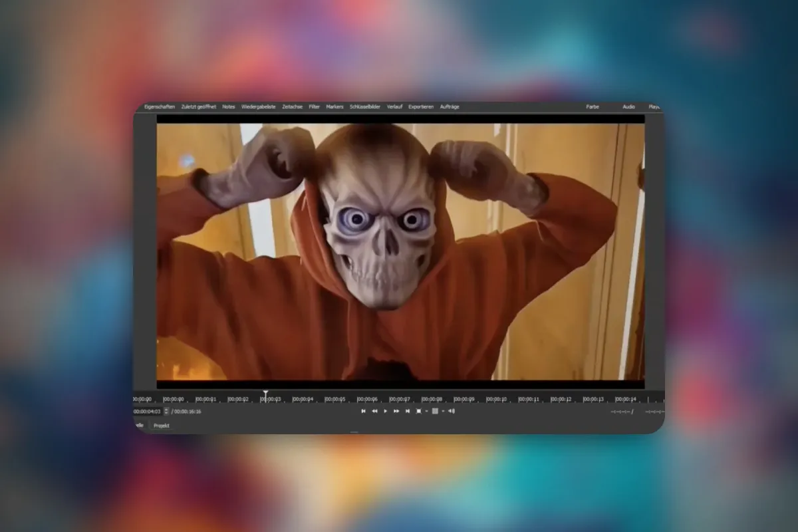Play the video preview
Image resolution: width=798 pixels, height=532 pixels.
click(x=386, y=411)
